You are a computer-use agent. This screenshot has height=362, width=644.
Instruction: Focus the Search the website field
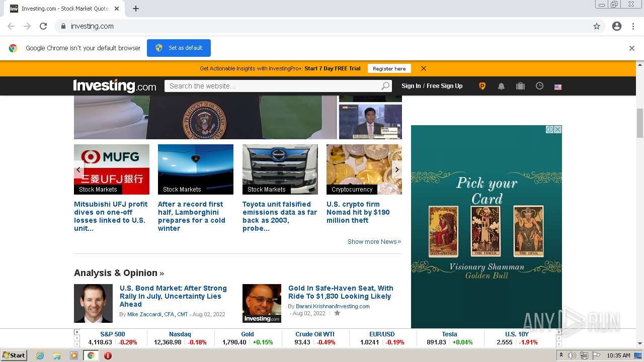[272, 86]
